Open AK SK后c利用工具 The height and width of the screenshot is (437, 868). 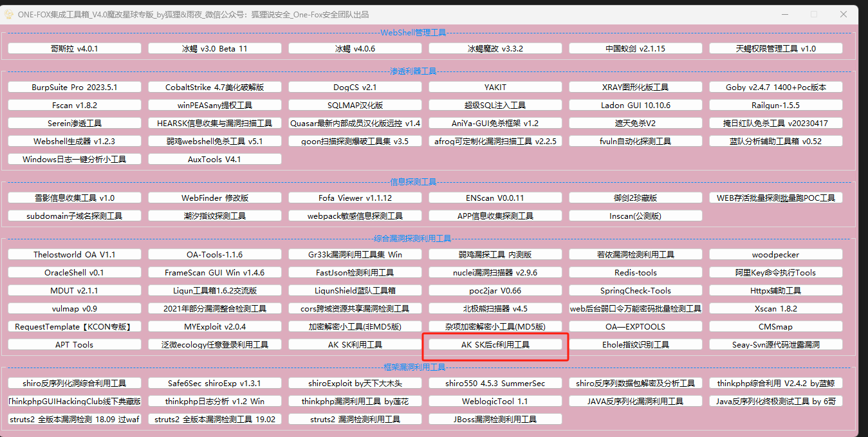(x=495, y=344)
